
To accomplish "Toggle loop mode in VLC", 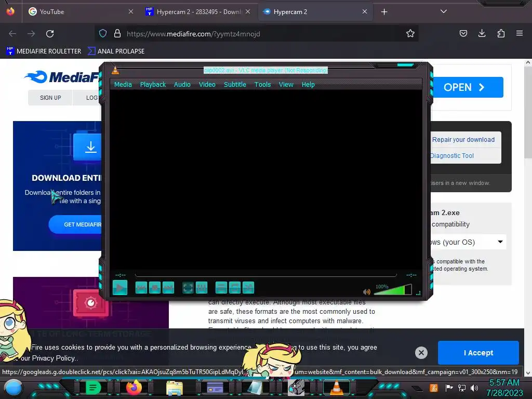I will (235, 288).
